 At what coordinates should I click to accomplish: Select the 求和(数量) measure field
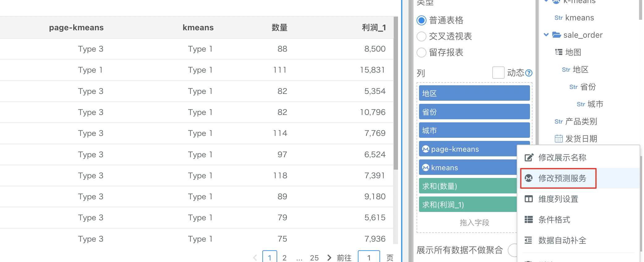[x=468, y=186]
